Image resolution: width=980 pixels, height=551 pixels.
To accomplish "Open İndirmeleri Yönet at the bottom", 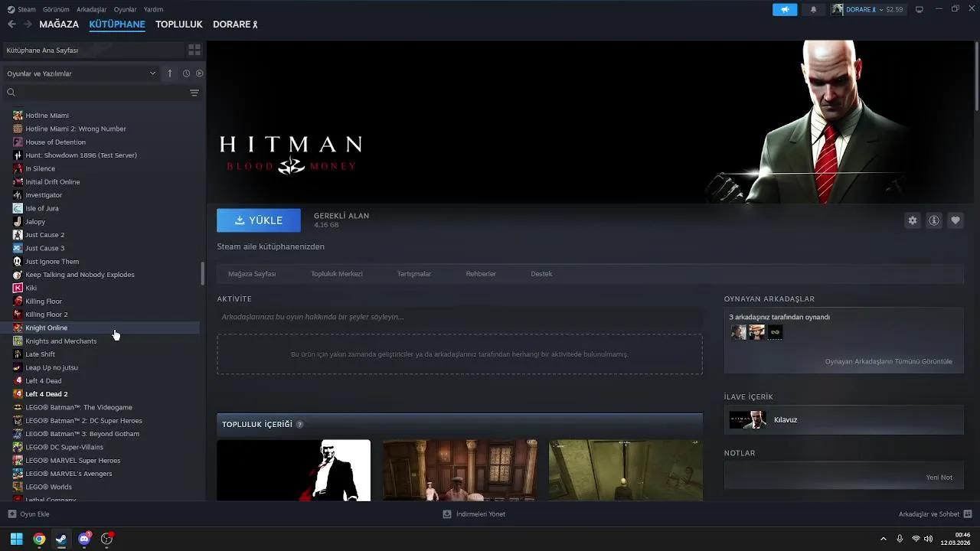I will tap(474, 514).
